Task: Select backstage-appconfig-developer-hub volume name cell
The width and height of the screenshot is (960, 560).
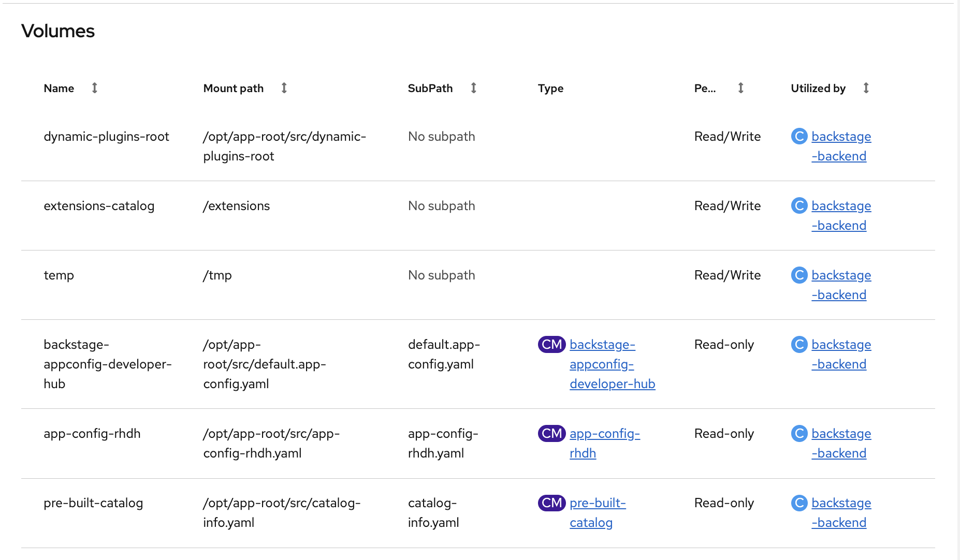Action: pos(108,364)
